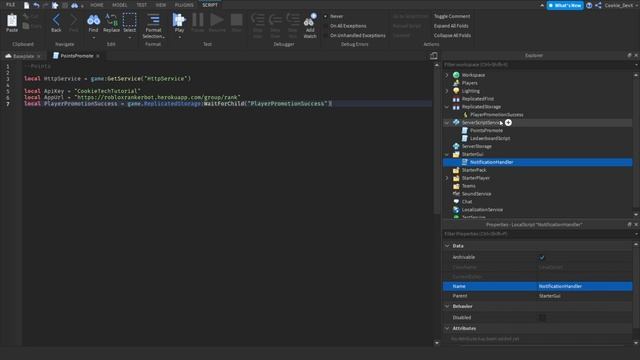The height and width of the screenshot is (360, 640).
Task: Switch to the TEST ribbon tab
Action: pyautogui.click(x=142, y=5)
